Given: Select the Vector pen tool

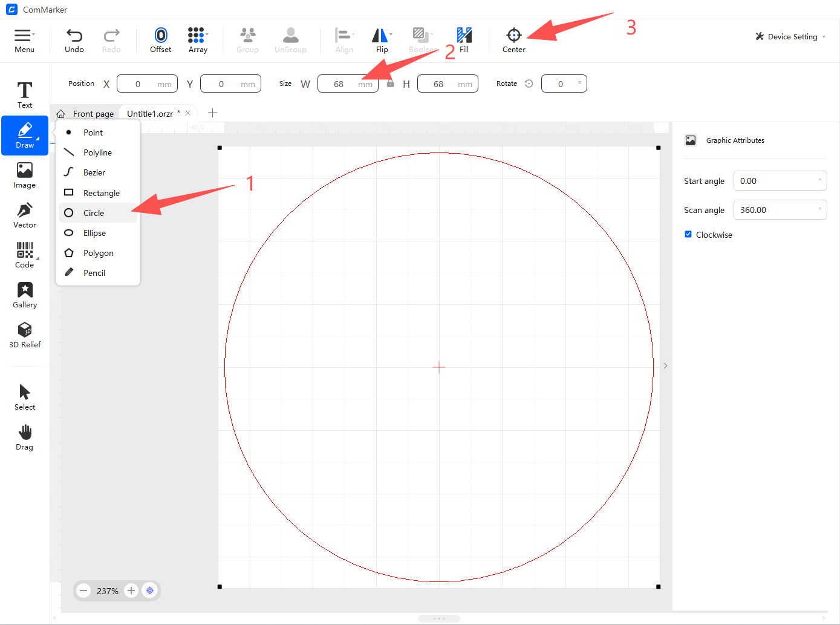Looking at the screenshot, I should tap(24, 215).
